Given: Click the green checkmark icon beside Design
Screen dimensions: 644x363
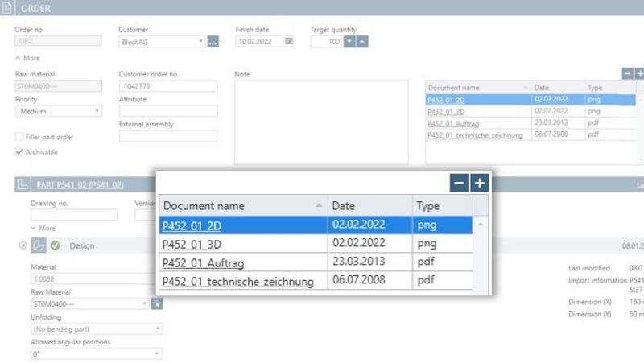Looking at the screenshot, I should click(x=55, y=245).
